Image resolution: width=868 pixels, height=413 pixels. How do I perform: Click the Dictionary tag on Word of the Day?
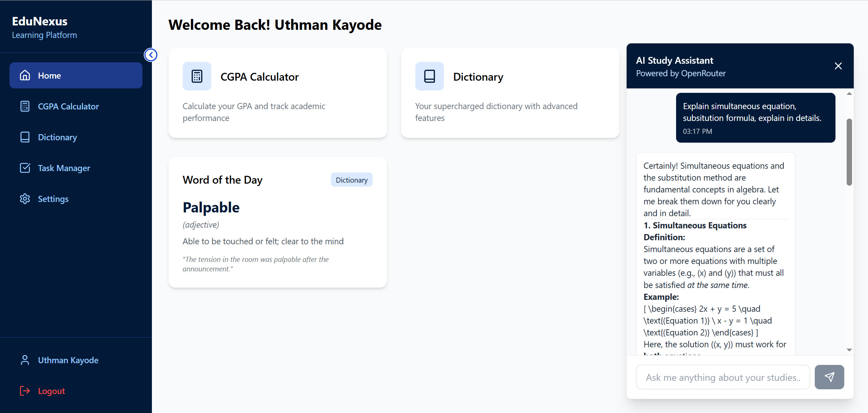tap(352, 180)
